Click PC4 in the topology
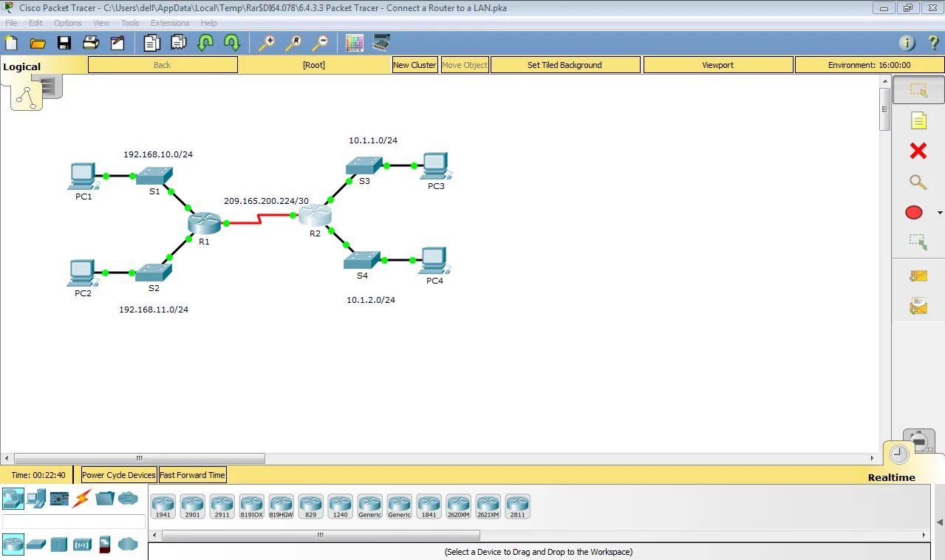945x560 pixels. [x=435, y=260]
